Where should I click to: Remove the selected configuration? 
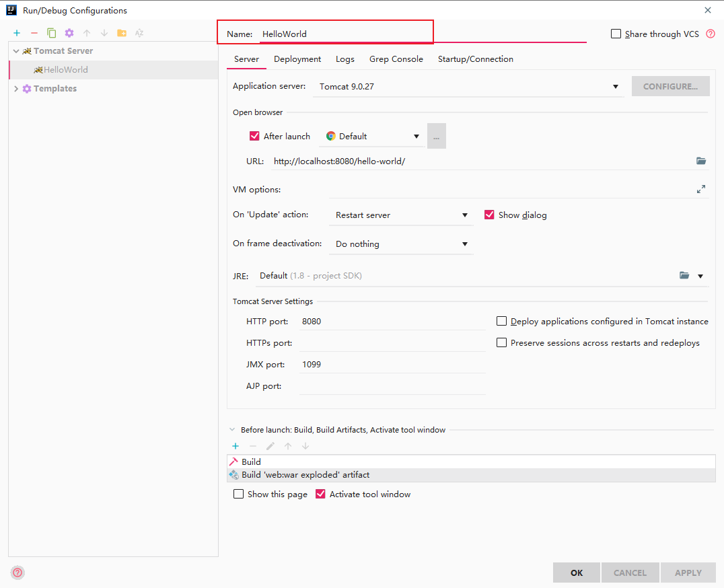34,33
